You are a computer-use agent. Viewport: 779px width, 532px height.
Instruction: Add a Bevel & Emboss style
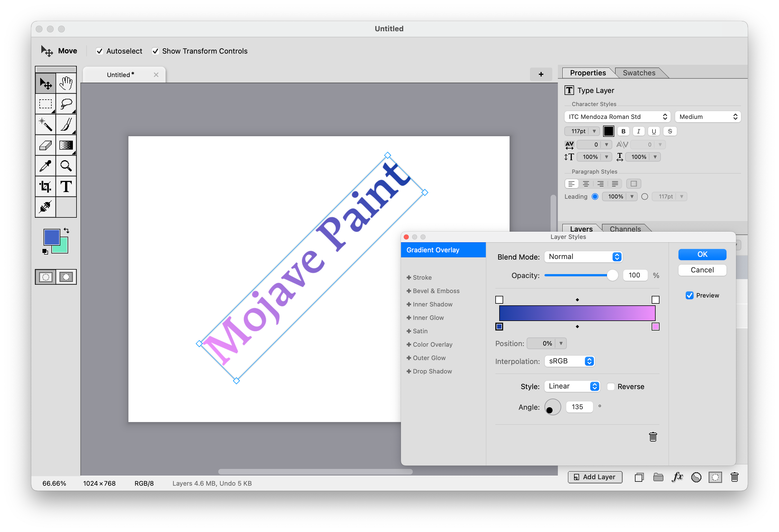tap(433, 291)
